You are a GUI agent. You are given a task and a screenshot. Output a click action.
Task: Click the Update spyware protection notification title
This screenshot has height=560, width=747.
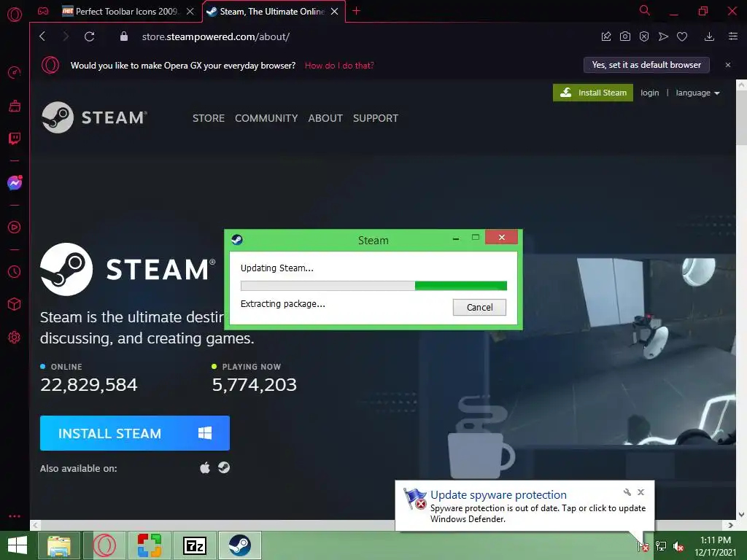click(x=498, y=495)
